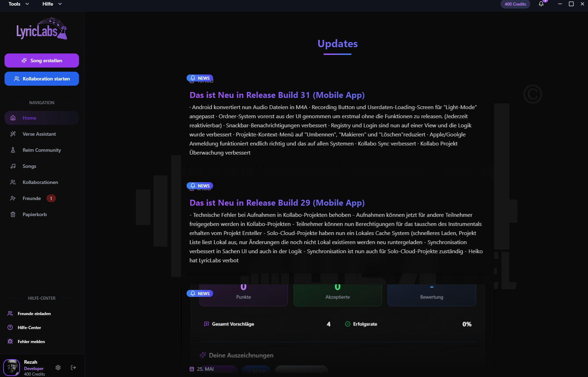Open the Songs library icon
Viewport: 588px width, 377px height.
(13, 166)
